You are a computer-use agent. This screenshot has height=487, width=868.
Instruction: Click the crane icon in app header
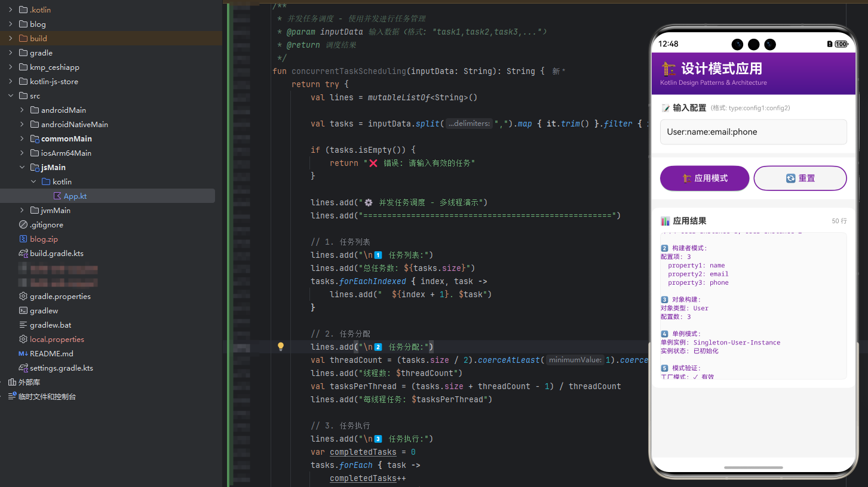668,68
